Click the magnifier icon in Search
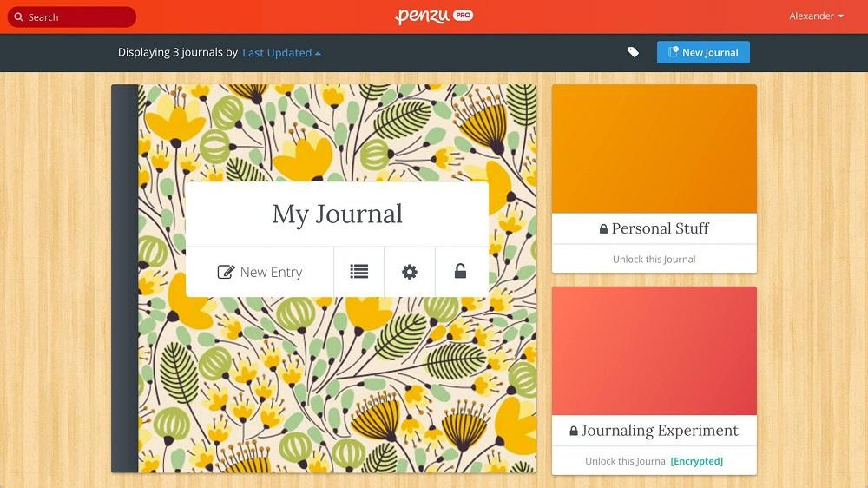 point(18,17)
